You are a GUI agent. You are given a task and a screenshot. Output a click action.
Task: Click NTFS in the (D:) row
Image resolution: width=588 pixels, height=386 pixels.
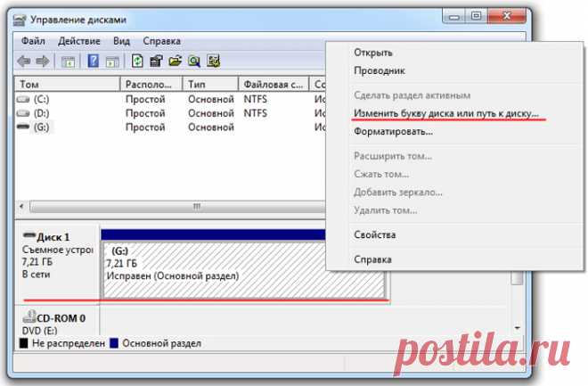click(256, 113)
